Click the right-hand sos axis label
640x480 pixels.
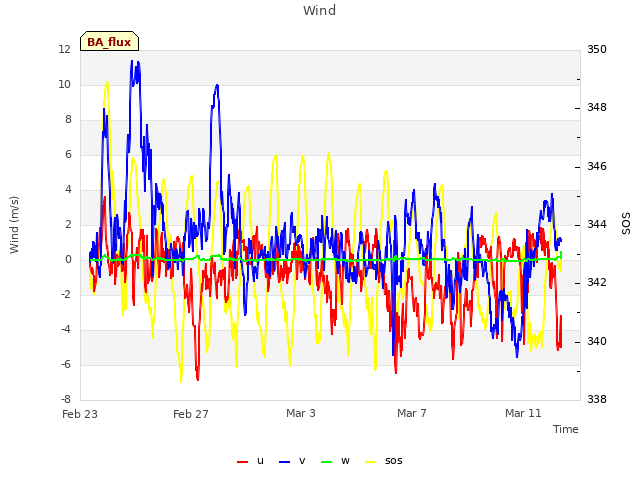tap(626, 224)
